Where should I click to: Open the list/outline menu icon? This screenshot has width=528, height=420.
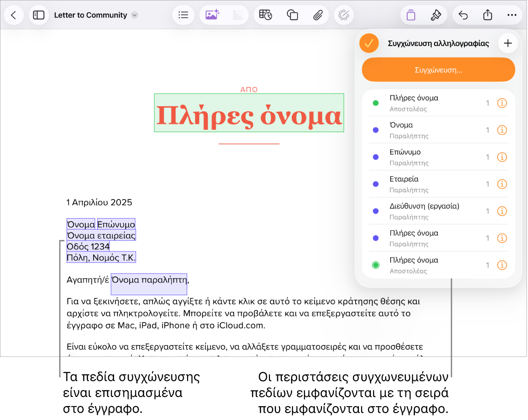(183, 15)
